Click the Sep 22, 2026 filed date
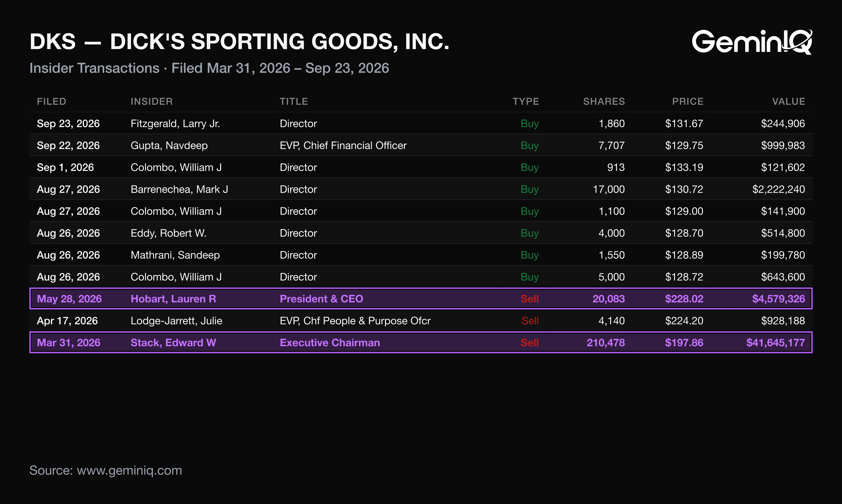 (x=68, y=145)
